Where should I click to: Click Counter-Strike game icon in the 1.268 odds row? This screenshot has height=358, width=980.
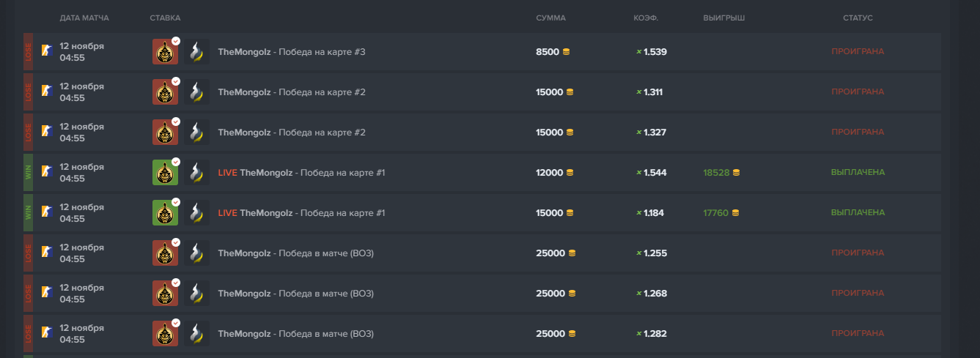46,294
